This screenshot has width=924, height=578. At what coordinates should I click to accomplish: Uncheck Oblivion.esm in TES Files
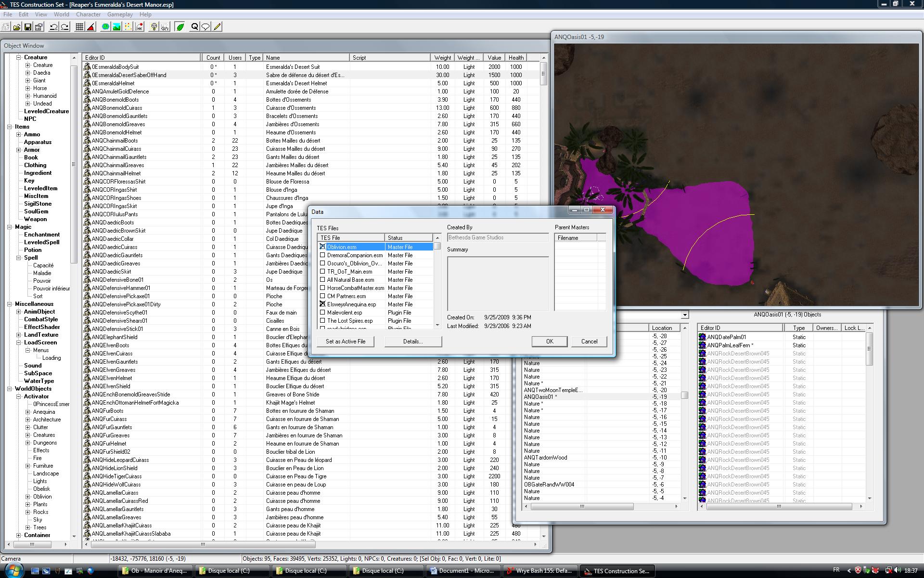tap(322, 247)
